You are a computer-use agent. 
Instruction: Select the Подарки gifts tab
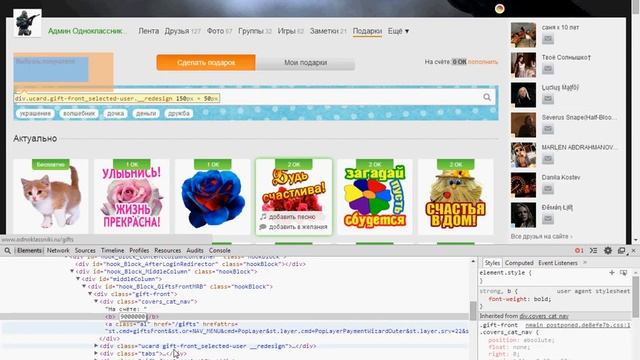point(367,31)
